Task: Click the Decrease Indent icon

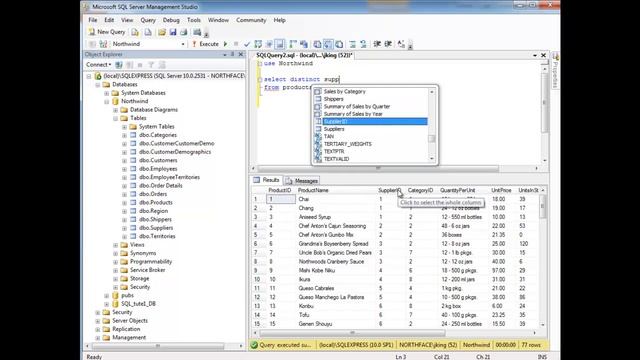Action: pyautogui.click(x=377, y=44)
